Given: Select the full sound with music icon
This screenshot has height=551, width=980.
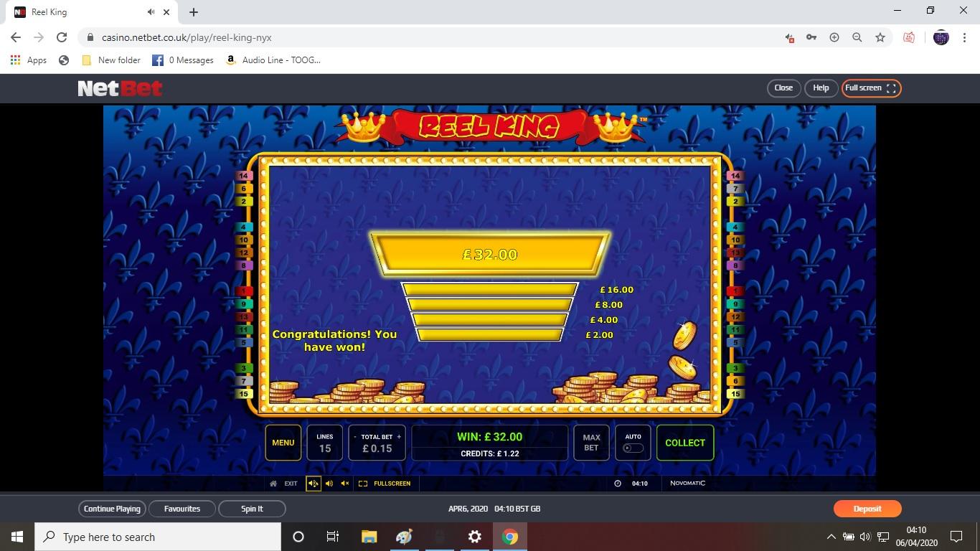Looking at the screenshot, I should coord(314,484).
